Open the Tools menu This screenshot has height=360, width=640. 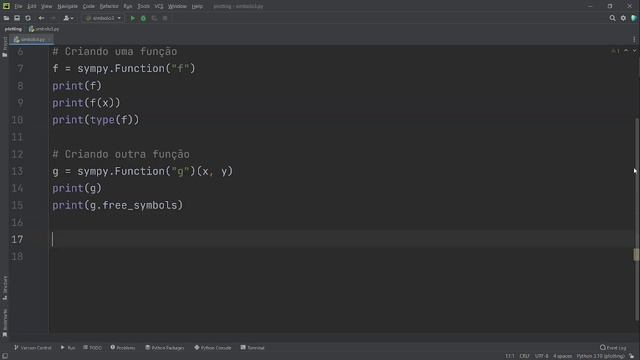[143, 6]
